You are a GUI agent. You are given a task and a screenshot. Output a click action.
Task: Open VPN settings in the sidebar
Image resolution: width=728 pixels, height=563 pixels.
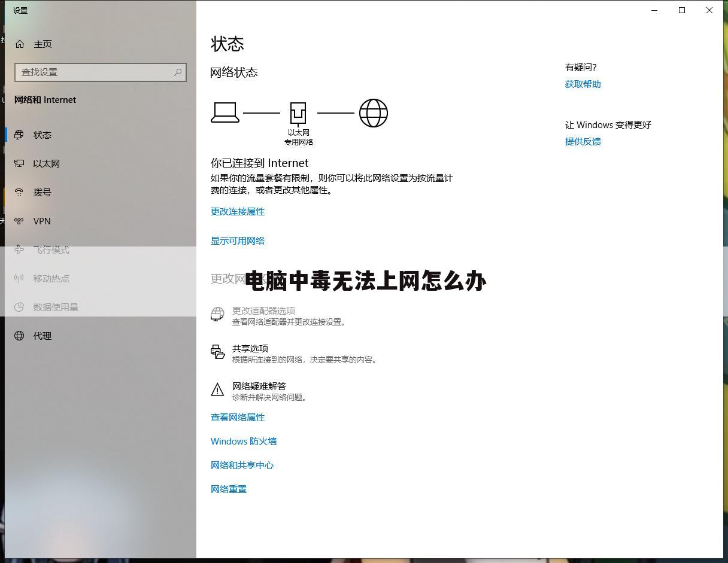pyautogui.click(x=41, y=221)
